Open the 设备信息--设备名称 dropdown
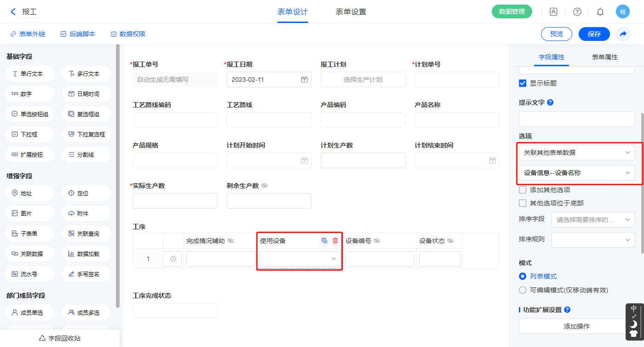 click(x=576, y=173)
